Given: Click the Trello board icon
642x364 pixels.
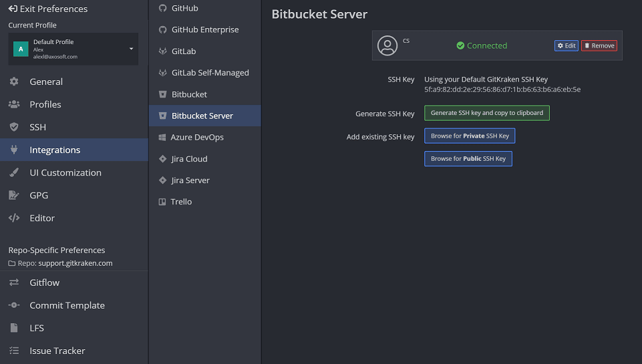Looking at the screenshot, I should pyautogui.click(x=162, y=202).
